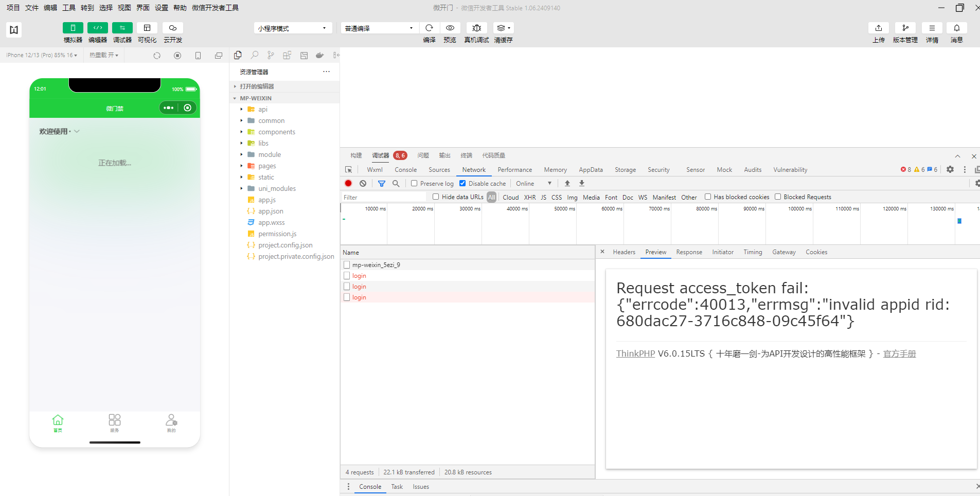Enable Preserve log
The image size is (980, 496).
click(x=414, y=183)
